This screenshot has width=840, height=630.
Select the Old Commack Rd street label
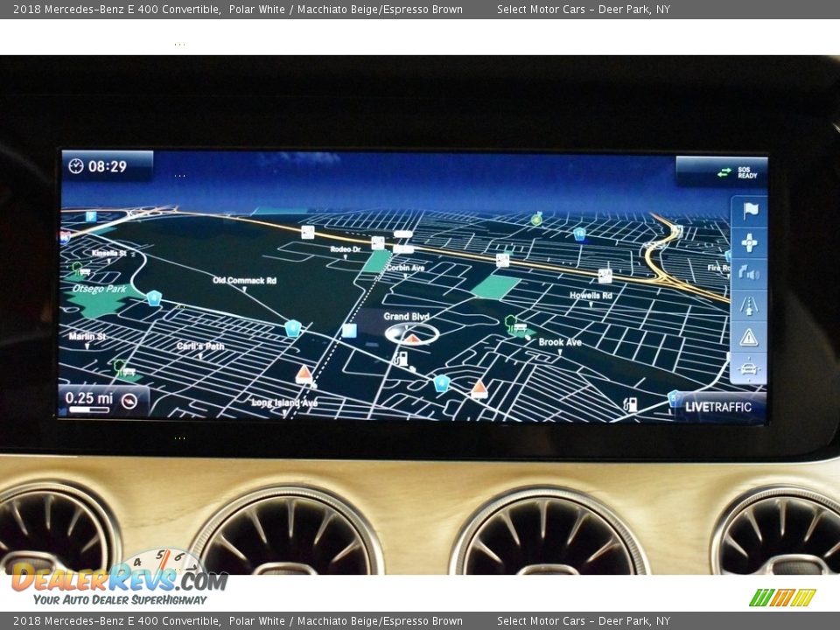tap(244, 280)
